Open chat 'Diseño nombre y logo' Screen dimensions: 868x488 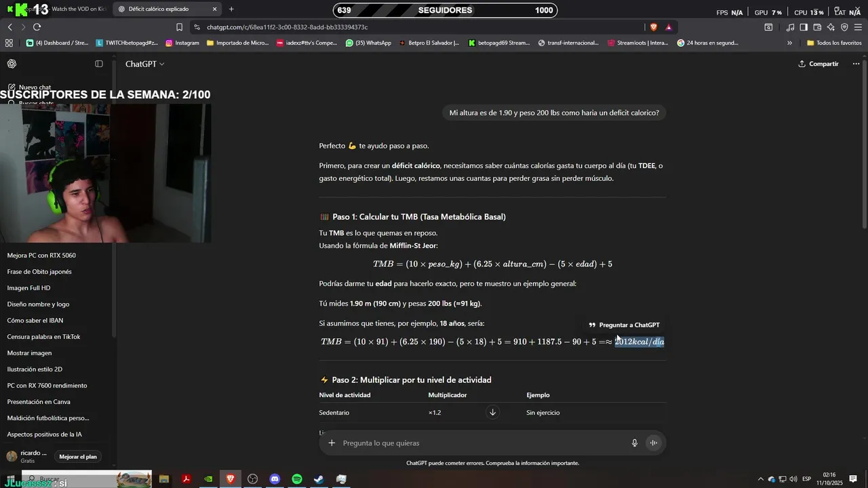(x=38, y=304)
